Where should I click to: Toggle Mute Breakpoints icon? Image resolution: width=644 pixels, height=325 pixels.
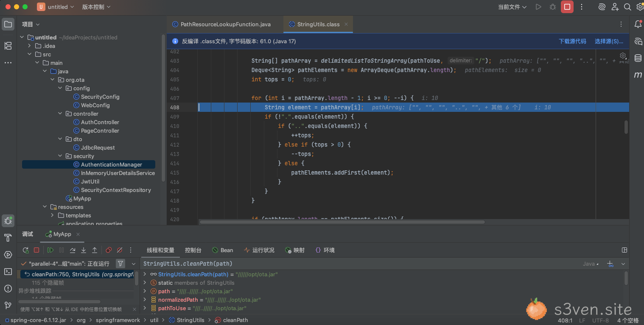(x=120, y=250)
